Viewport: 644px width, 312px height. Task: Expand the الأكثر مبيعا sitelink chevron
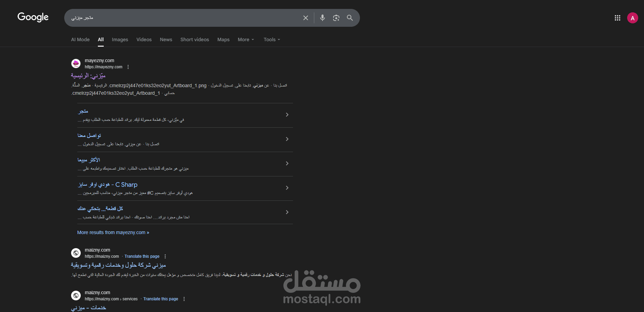click(x=287, y=163)
